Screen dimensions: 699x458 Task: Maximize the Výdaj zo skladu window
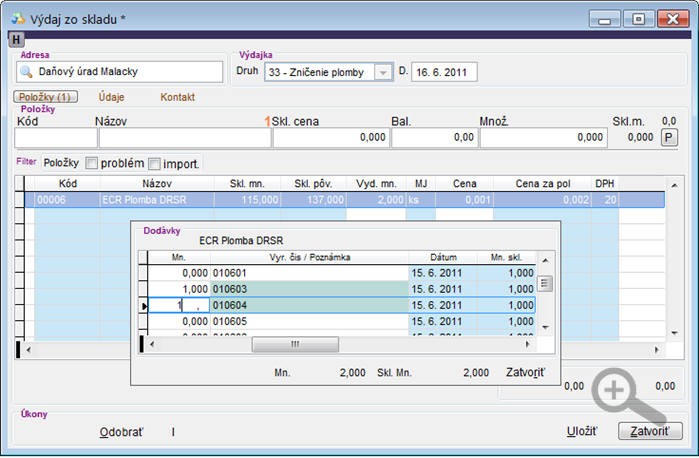[638, 19]
